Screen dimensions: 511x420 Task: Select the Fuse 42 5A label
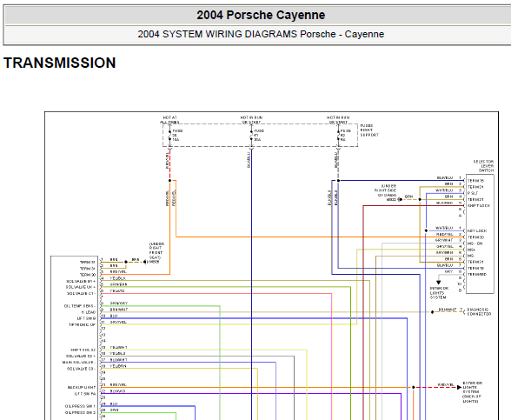[x=346, y=135]
